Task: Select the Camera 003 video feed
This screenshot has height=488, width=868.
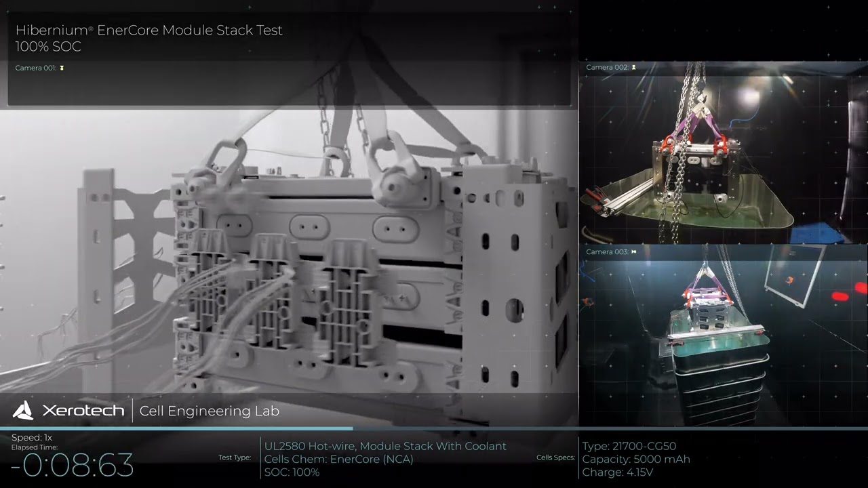Action: pyautogui.click(x=724, y=336)
